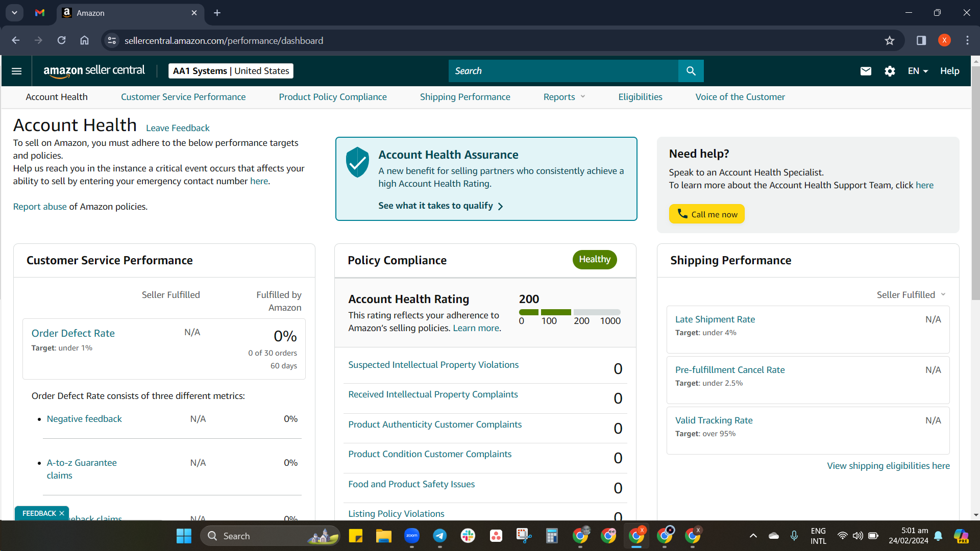Expand the Reports menu
980x551 pixels.
[x=564, y=97]
